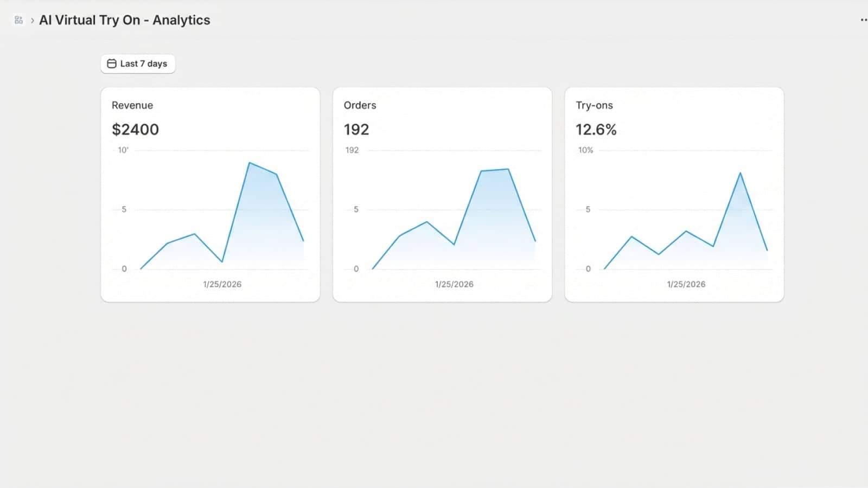
Task: Click the Try-ons chart spike
Action: click(741, 172)
